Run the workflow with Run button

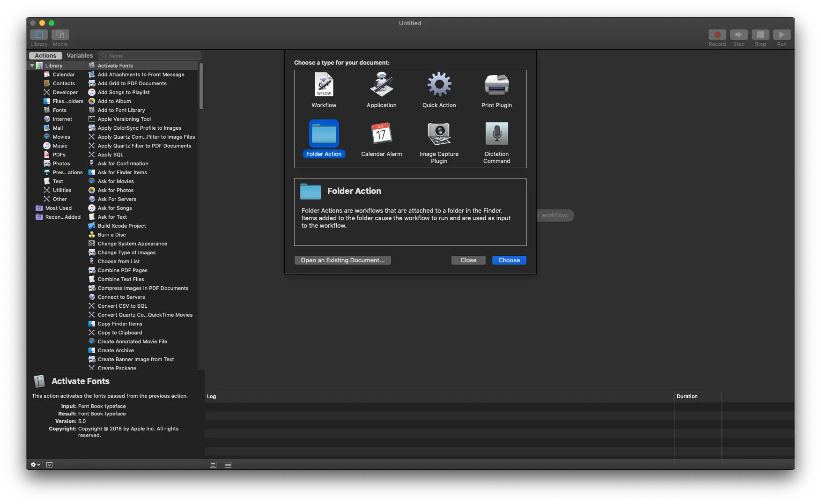782,35
